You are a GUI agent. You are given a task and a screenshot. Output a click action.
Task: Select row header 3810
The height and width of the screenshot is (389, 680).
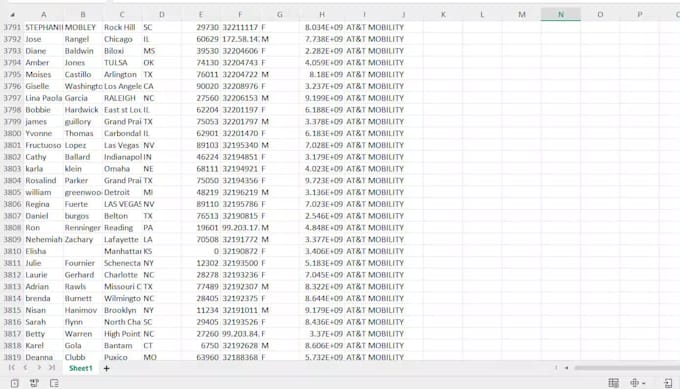coord(12,251)
